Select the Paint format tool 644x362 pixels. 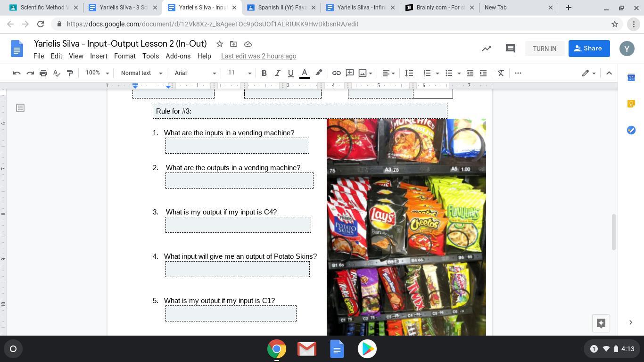point(70,73)
